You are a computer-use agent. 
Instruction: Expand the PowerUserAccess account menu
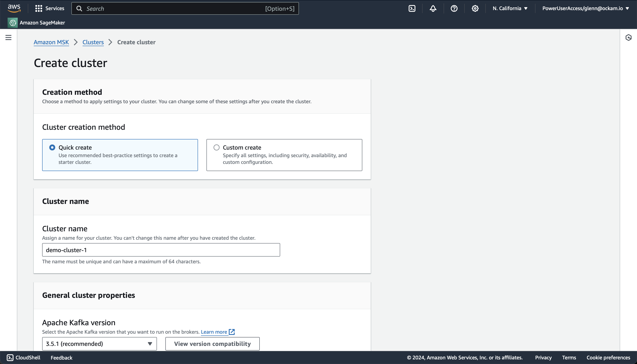click(x=585, y=8)
